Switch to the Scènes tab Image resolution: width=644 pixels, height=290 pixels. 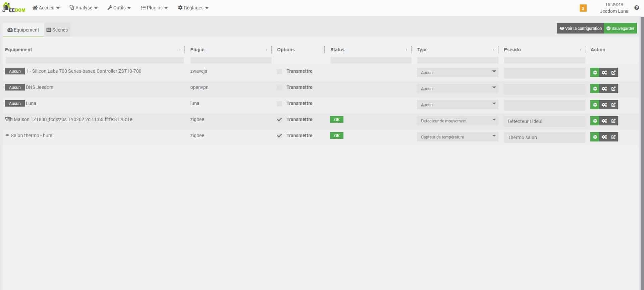pos(57,30)
